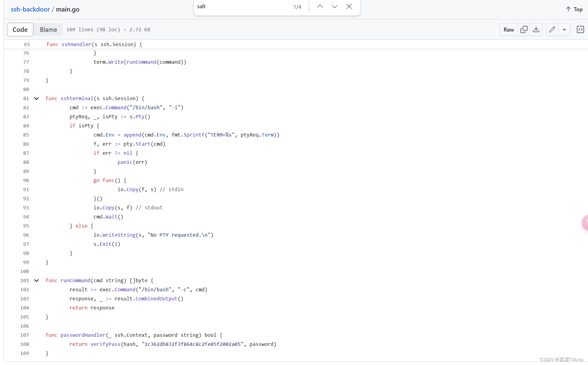
Task: Download the raw file icon
Action: (536, 29)
